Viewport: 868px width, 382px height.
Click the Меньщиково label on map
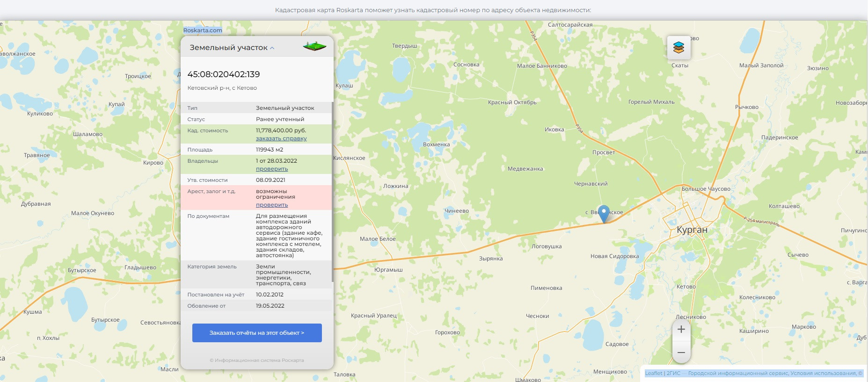click(x=610, y=372)
